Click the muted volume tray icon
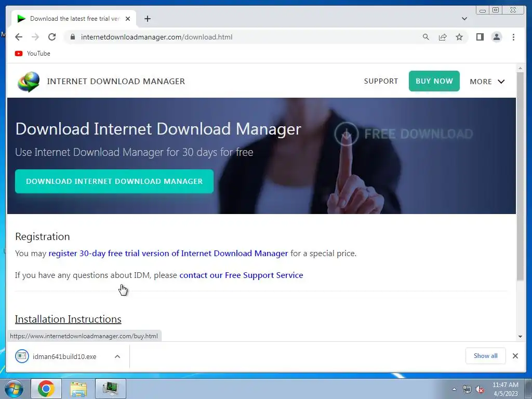This screenshot has width=532, height=399. click(480, 389)
